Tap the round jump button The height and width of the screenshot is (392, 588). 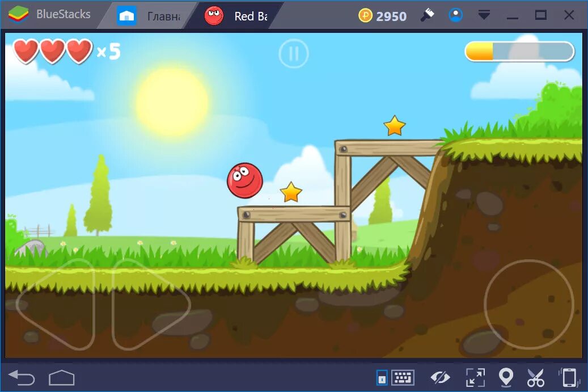click(529, 304)
